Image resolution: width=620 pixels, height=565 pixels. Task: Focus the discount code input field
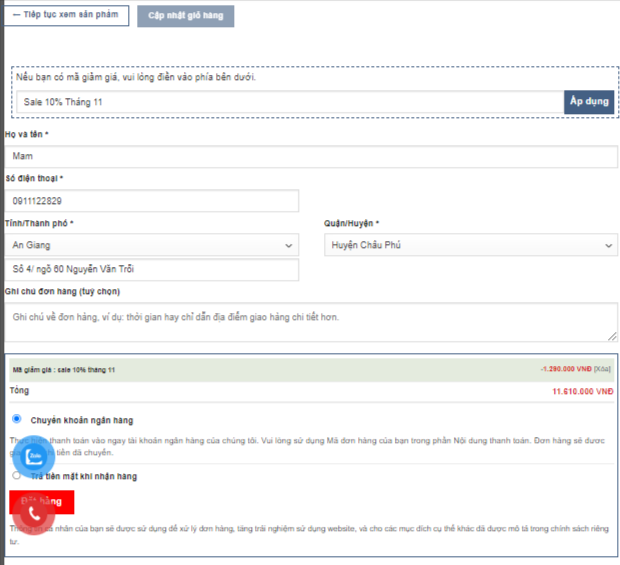290,102
